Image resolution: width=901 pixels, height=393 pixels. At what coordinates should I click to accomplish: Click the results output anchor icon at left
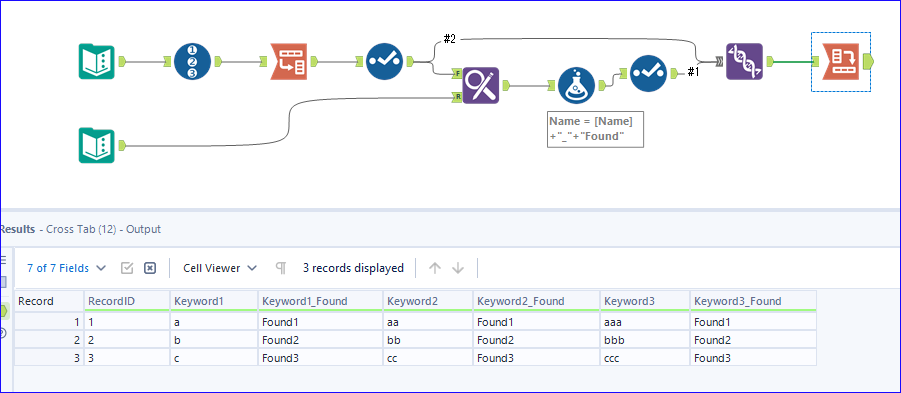pos(5,311)
